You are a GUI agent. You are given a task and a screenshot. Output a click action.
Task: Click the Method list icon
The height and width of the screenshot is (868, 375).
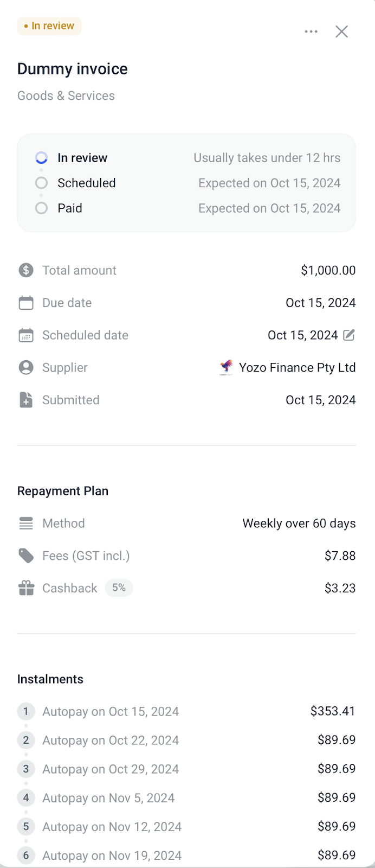[x=26, y=524]
